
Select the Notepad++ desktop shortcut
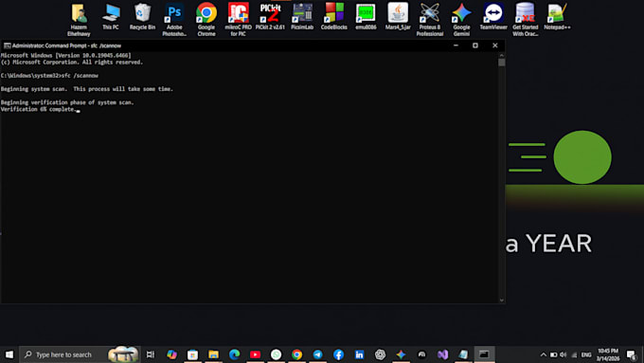(x=557, y=16)
